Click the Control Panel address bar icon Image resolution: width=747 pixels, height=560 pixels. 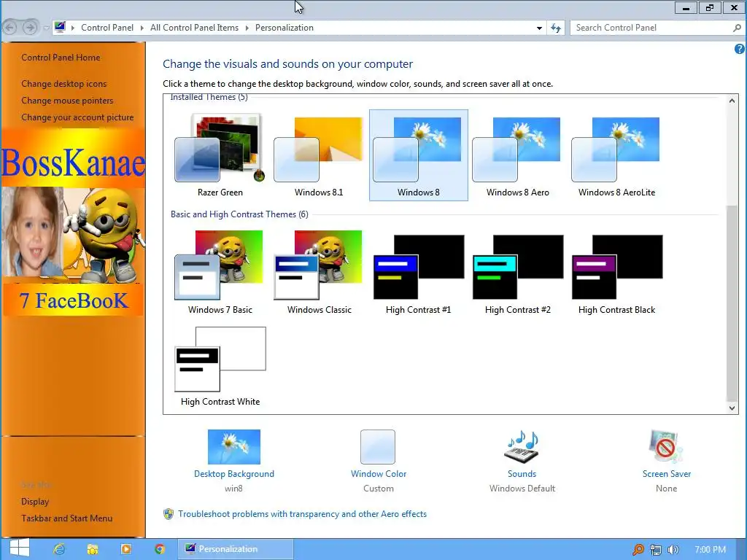pos(60,27)
